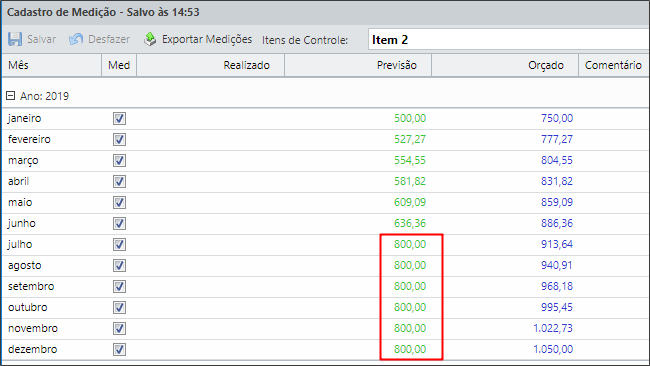Sort by the Mês column header
This screenshot has height=366, width=650.
(52, 65)
